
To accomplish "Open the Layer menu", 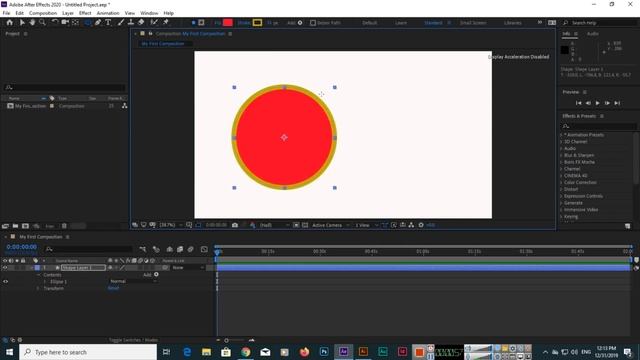I will coord(68,13).
